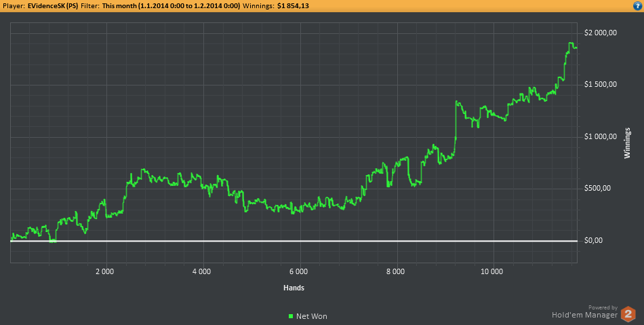
Task: Click the $1 500,00 axis label
Action: [601, 85]
